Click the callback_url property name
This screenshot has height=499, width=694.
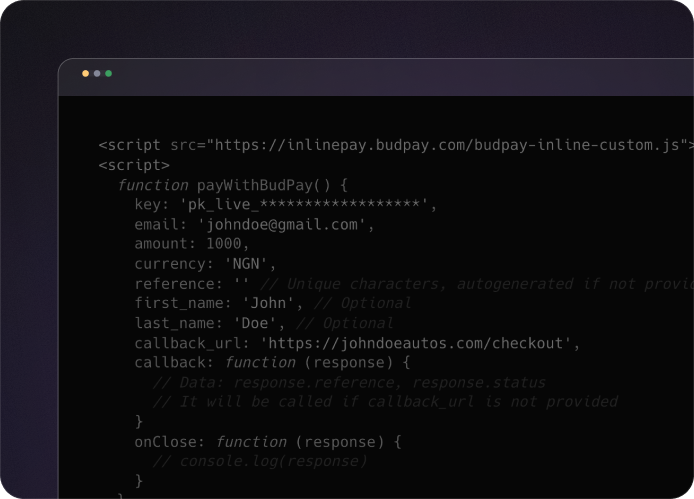point(188,343)
